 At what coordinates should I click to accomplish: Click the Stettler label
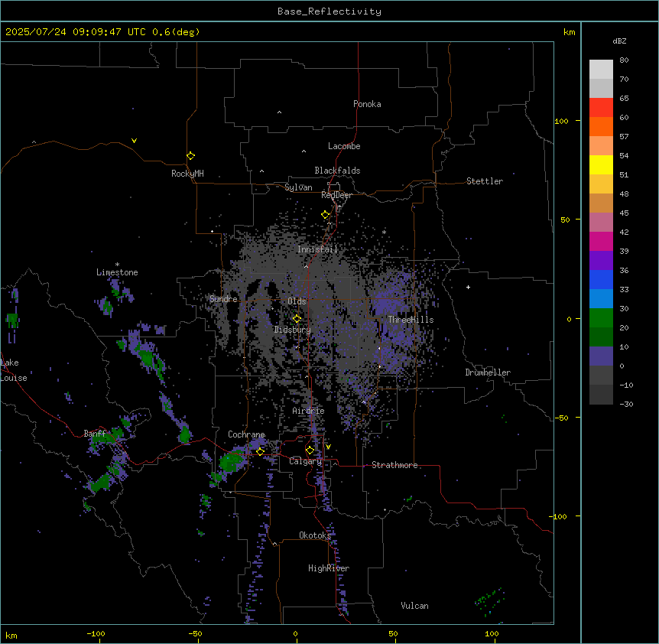tap(485, 181)
